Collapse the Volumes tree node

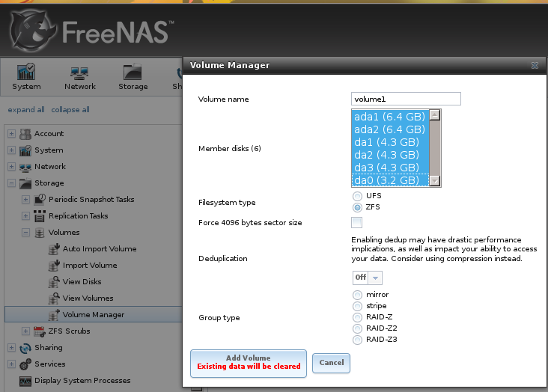pos(25,233)
